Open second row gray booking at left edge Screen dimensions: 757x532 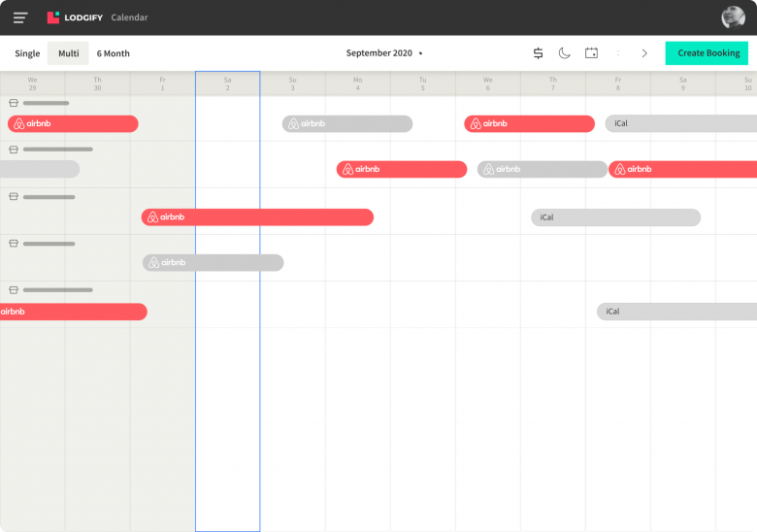click(40, 169)
